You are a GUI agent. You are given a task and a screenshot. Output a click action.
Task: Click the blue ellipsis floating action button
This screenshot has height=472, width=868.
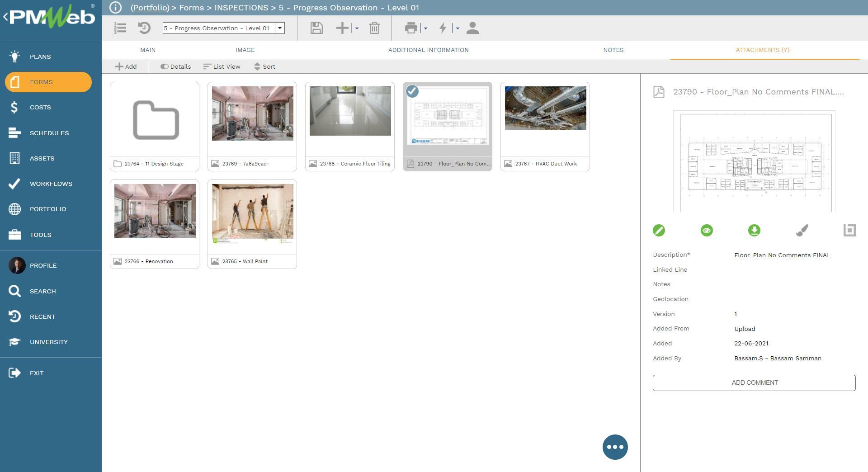tap(615, 447)
